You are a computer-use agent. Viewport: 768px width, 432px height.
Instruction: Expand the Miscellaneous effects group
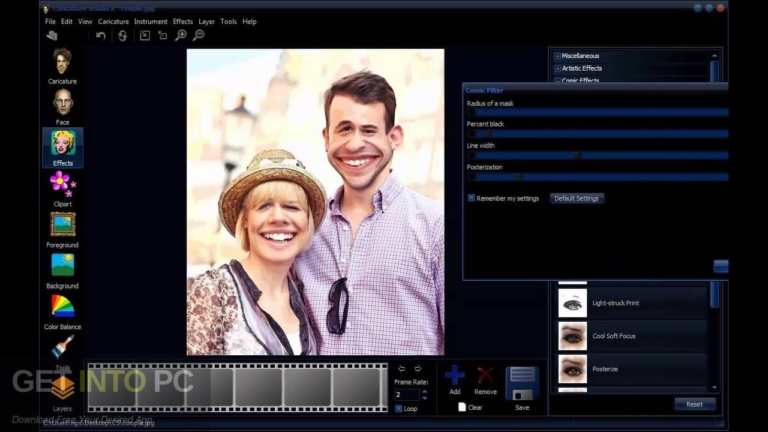point(557,56)
